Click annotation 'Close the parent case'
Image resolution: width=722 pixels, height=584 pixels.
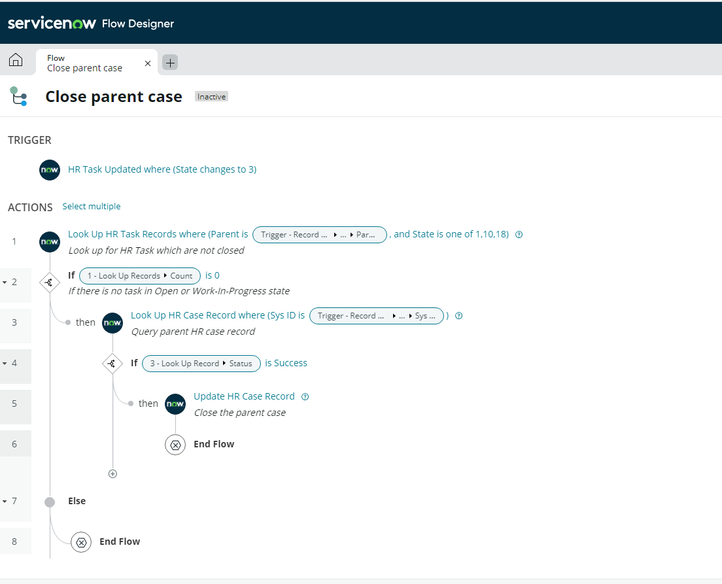click(x=240, y=413)
